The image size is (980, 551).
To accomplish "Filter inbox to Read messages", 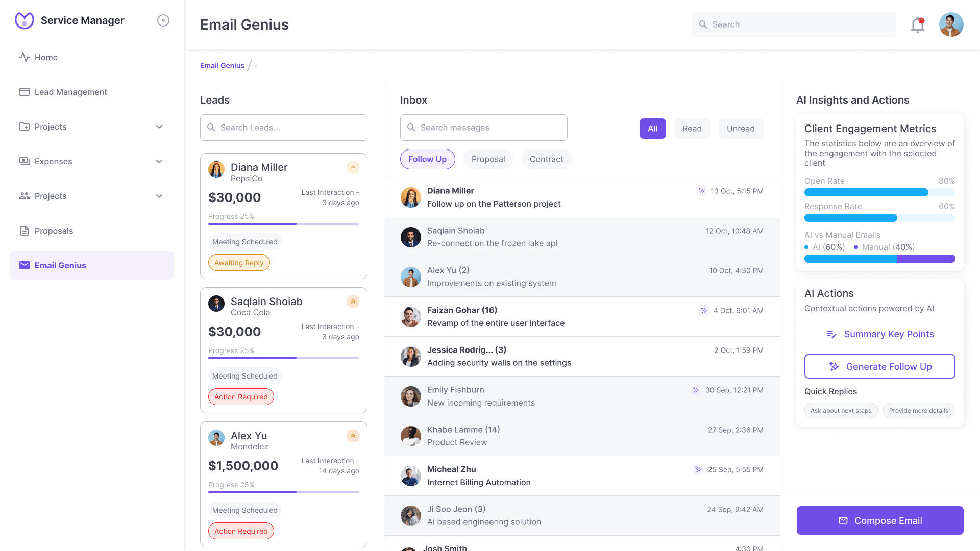I will 692,129.
